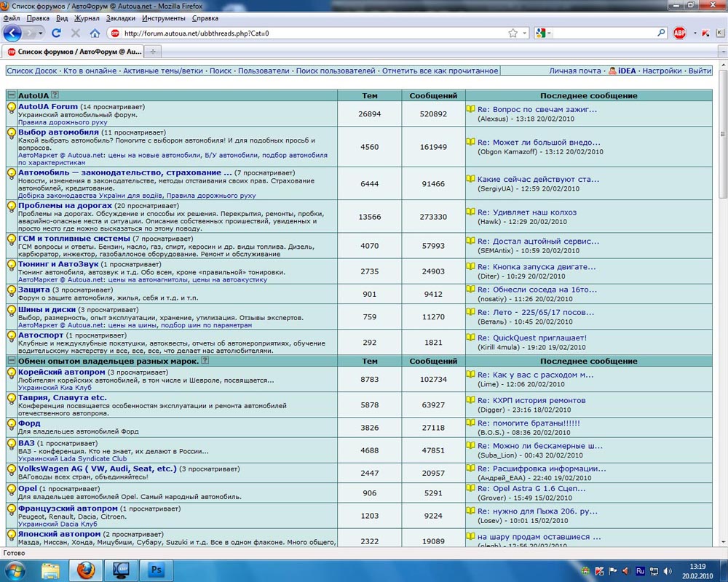The height and width of the screenshot is (582, 728).
Task: Open the Вид menu
Action: [x=62, y=18]
